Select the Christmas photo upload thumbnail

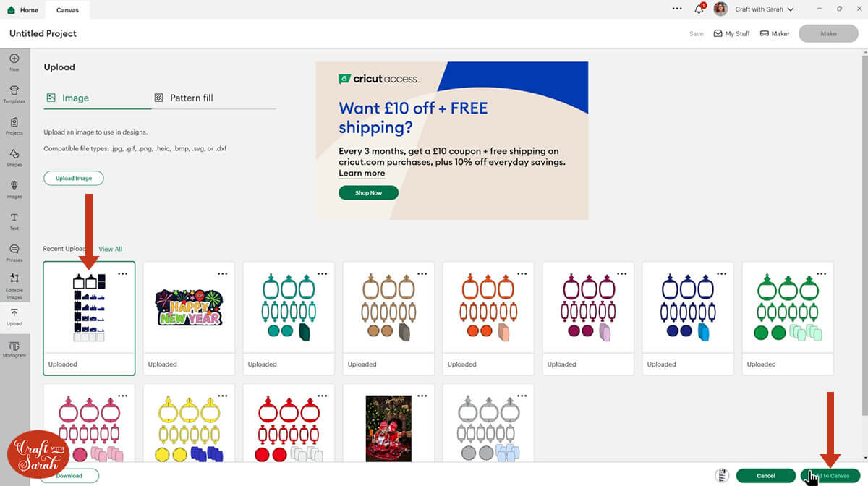click(388, 427)
